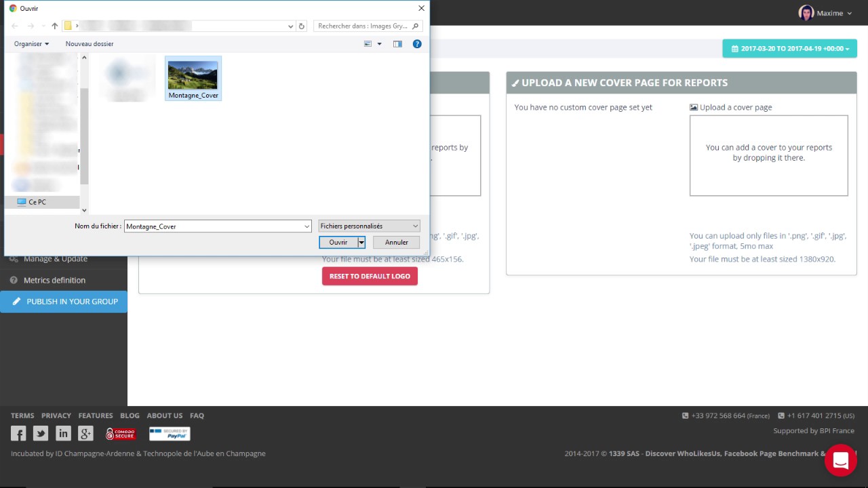
Task: Open the date range 2017-03-20 dropdown
Action: tap(789, 49)
